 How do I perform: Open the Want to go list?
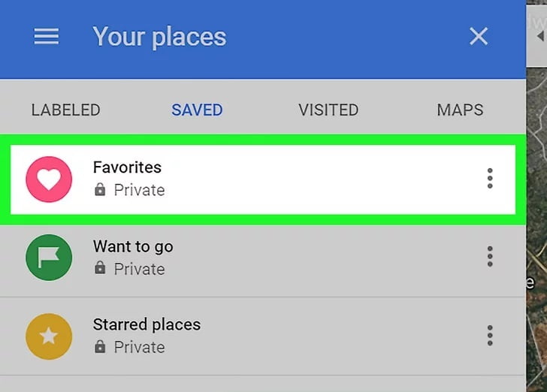coord(263,258)
